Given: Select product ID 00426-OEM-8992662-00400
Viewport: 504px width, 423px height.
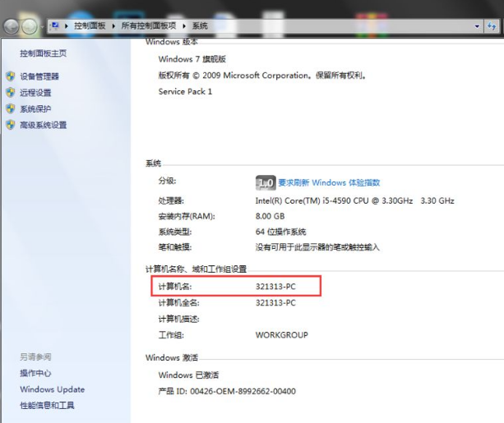Looking at the screenshot, I should tap(243, 391).
